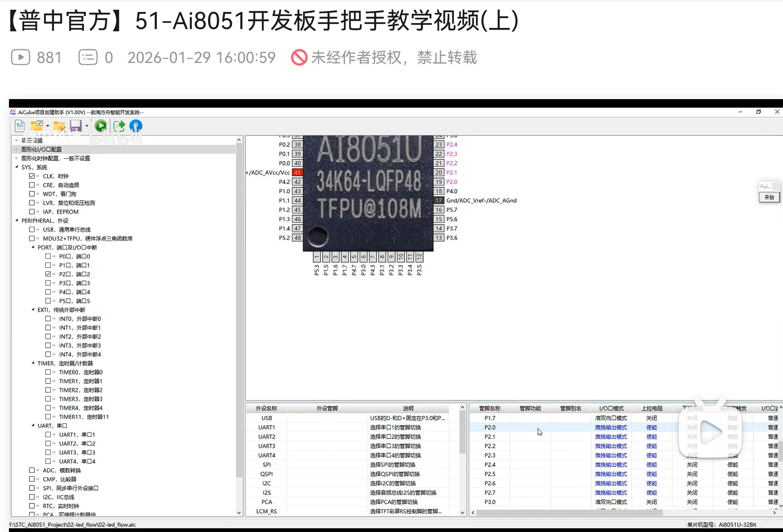Switch to 项目设置 in the left panel
The width and height of the screenshot is (783, 532).
[32, 140]
